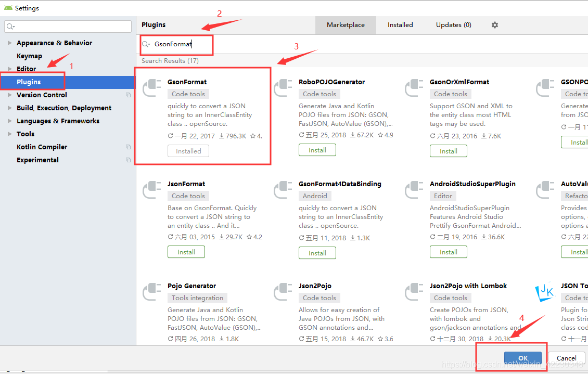This screenshot has width=588, height=374.
Task: Open the AndroidStudioSuperPlugin plugin title
Action: pos(472,184)
